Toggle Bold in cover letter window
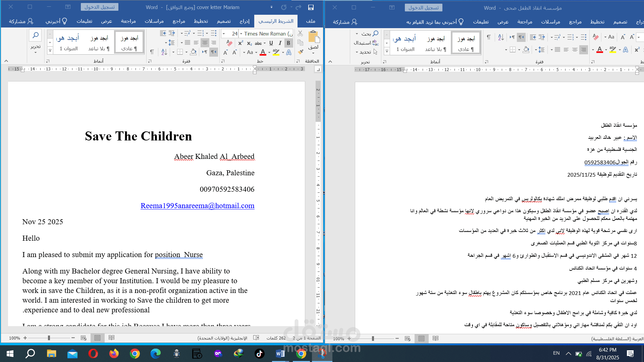Viewport: 644px width, 362px height. (288, 43)
